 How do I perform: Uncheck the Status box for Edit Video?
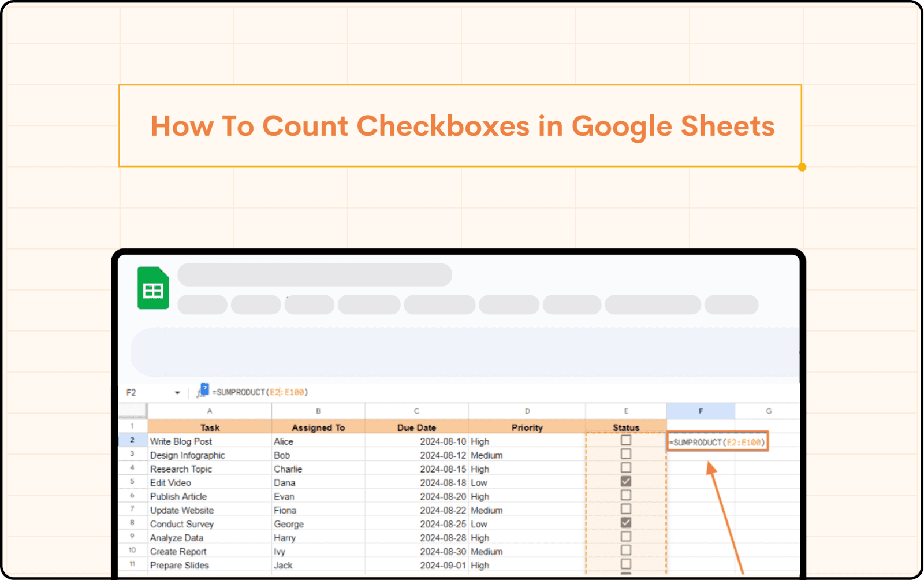coord(626,481)
